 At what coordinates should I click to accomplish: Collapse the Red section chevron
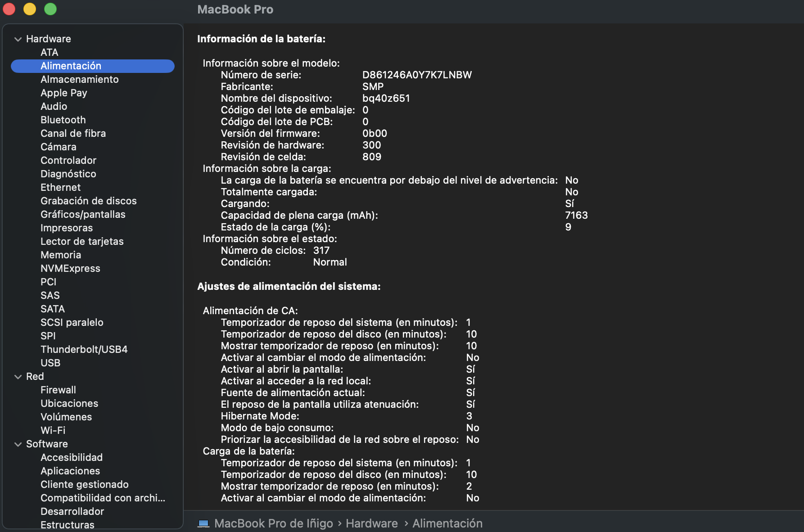18,377
